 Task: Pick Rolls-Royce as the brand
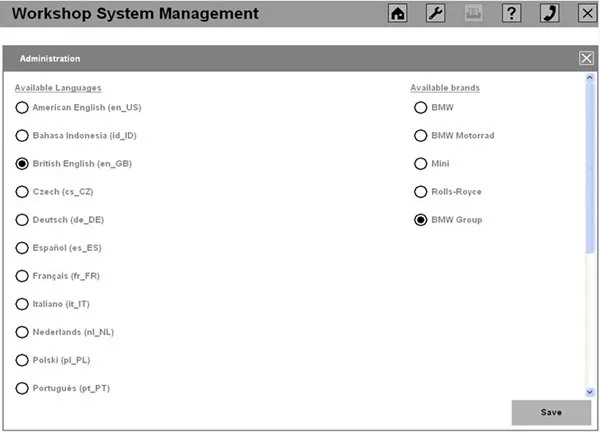pyautogui.click(x=421, y=191)
